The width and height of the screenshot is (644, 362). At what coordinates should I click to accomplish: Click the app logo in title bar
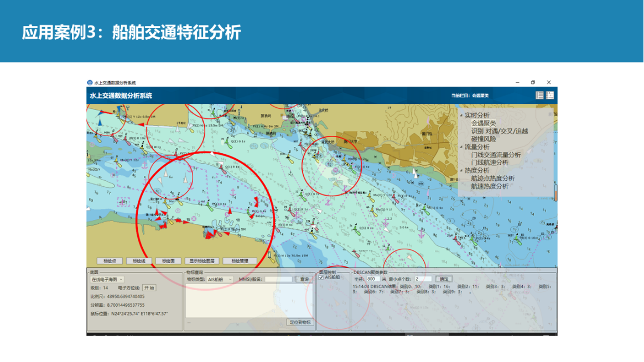point(90,83)
